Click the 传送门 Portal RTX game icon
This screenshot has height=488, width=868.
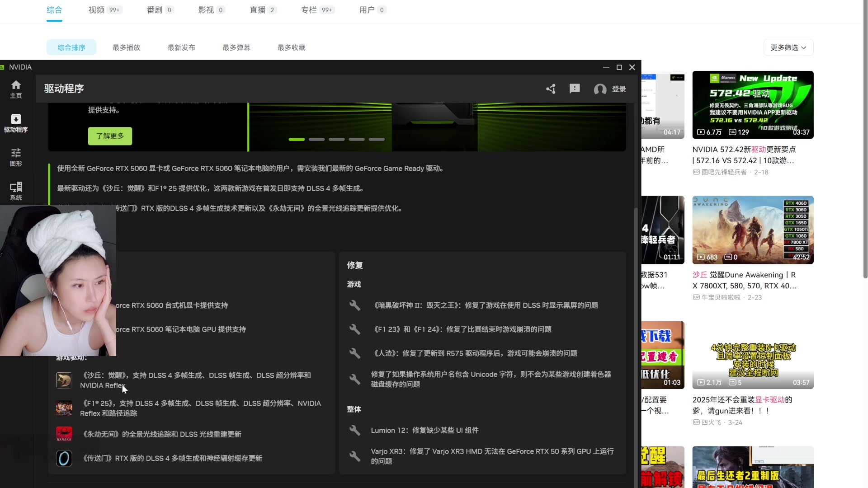click(x=64, y=458)
